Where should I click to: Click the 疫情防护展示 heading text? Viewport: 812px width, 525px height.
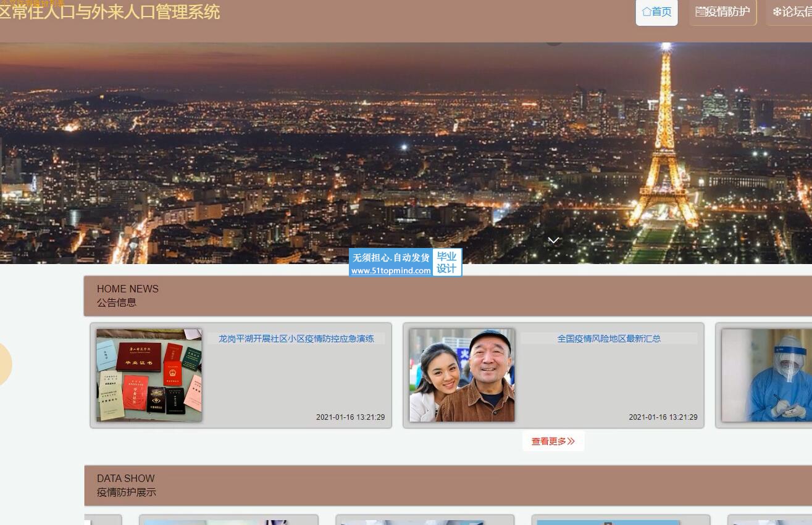127,492
